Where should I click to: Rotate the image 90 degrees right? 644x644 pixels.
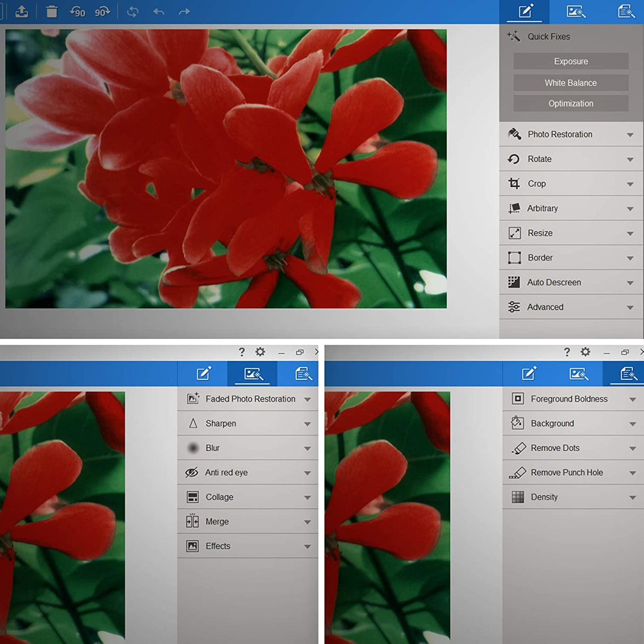(102, 11)
